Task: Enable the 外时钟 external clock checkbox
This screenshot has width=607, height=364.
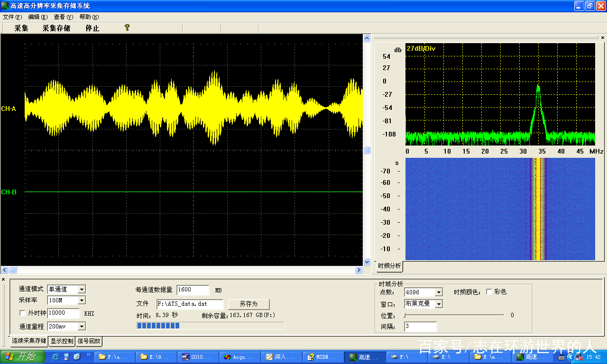Action: [22, 313]
